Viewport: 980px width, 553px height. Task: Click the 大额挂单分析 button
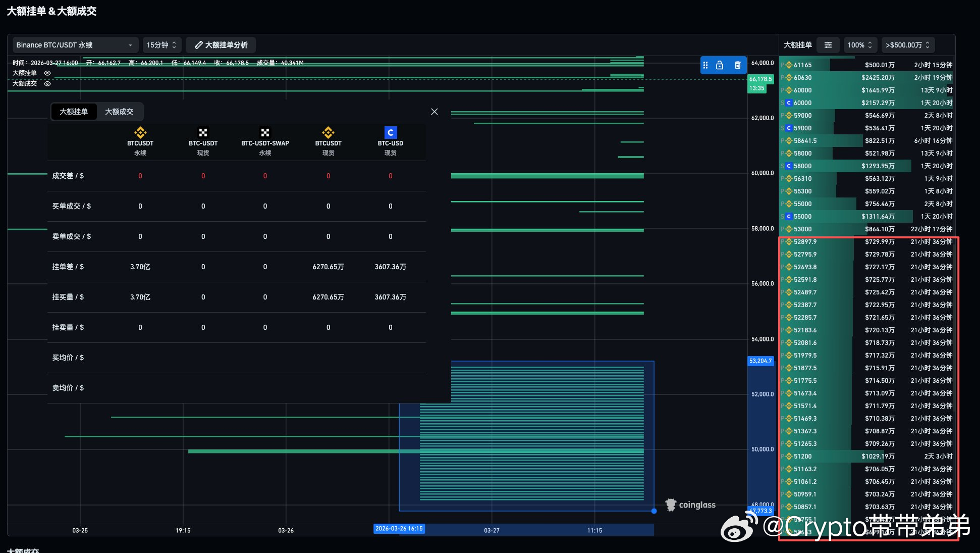point(221,45)
